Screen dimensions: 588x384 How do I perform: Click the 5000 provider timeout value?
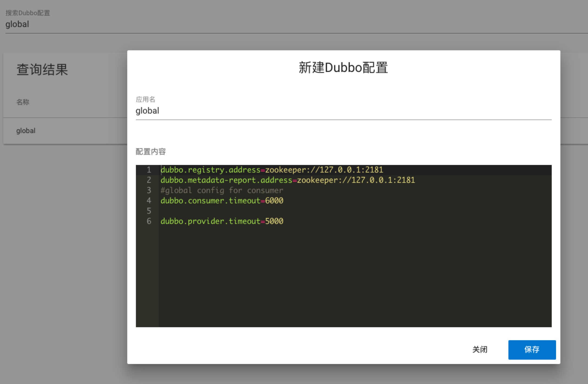pyautogui.click(x=274, y=221)
